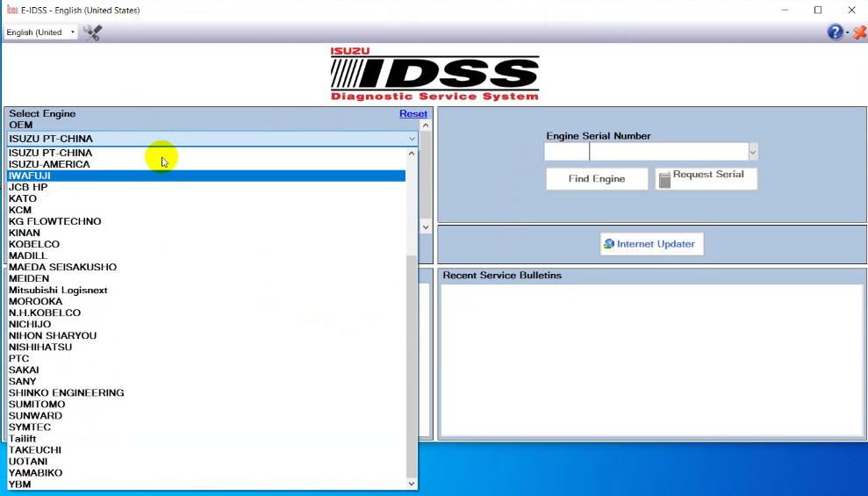This screenshot has height=496, width=868.
Task: Select TAKEUCHI from the list
Action: pos(206,450)
